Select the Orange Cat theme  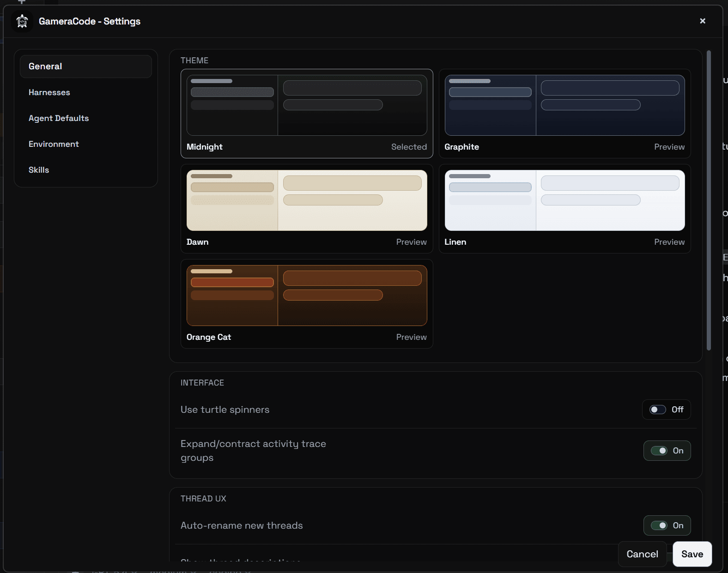(307, 304)
